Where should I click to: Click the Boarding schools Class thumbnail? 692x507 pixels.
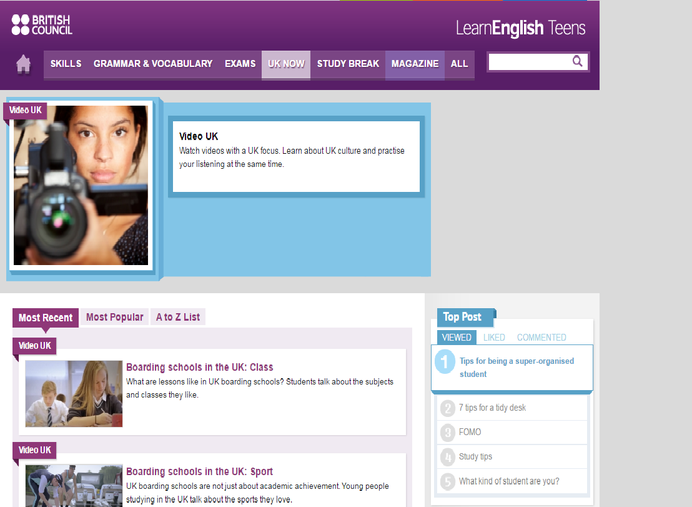[x=74, y=394]
